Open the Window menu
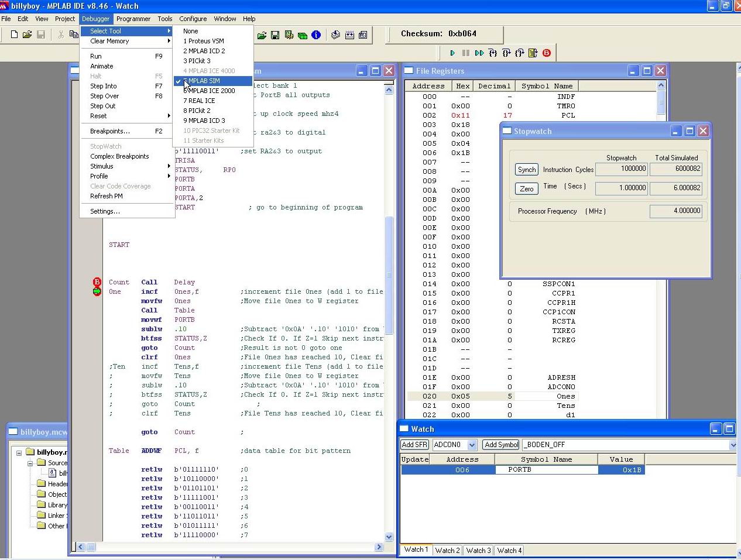The image size is (741, 560). tap(225, 19)
